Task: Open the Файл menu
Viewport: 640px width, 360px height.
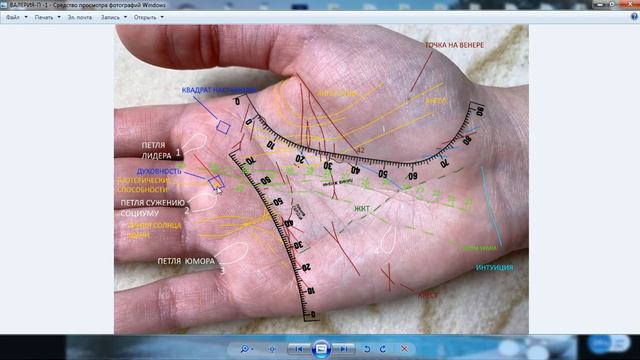Action: 16,17
